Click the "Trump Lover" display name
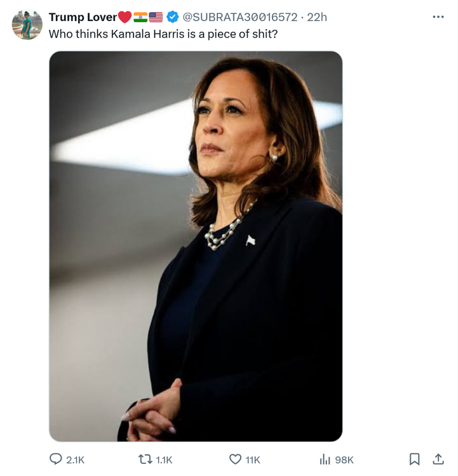 click(83, 17)
